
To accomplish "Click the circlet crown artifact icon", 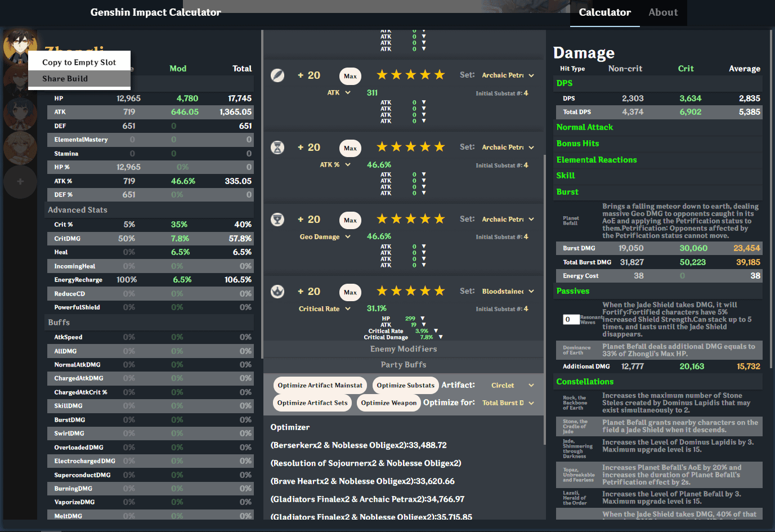I will tap(277, 292).
